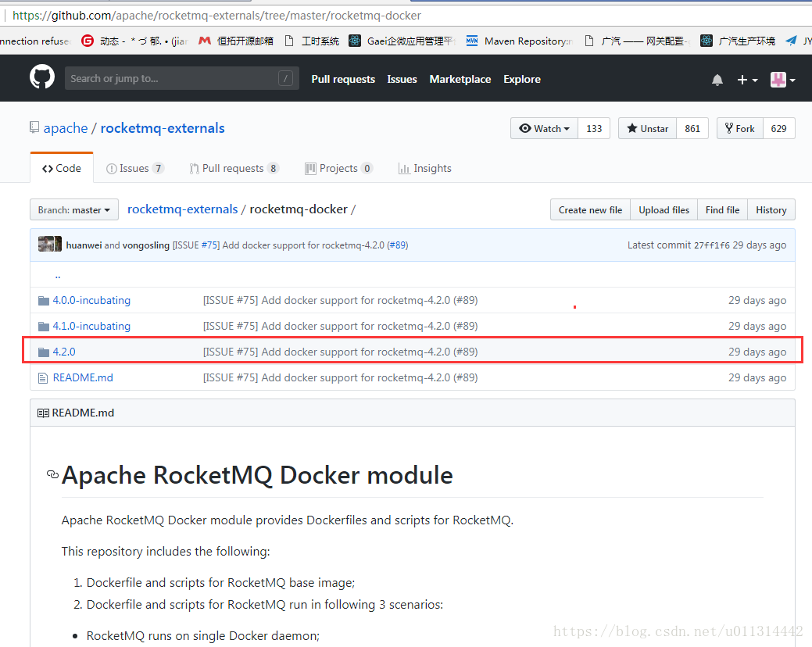Open the 恒拓开源邮箱 bookmark

click(236, 41)
